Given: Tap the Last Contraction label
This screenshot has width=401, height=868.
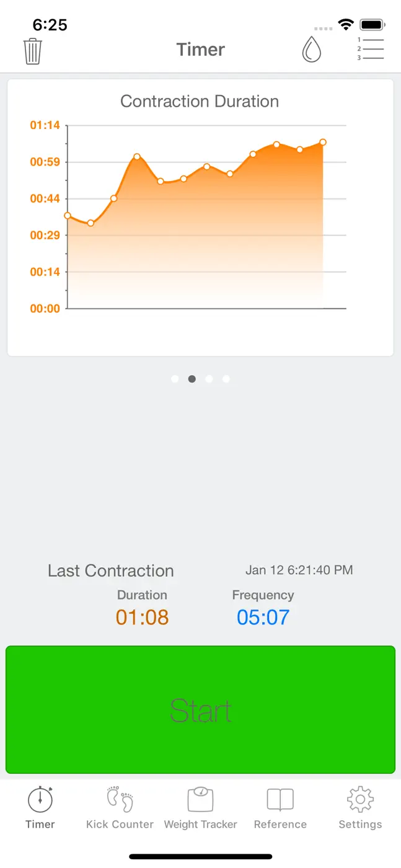Looking at the screenshot, I should [111, 571].
